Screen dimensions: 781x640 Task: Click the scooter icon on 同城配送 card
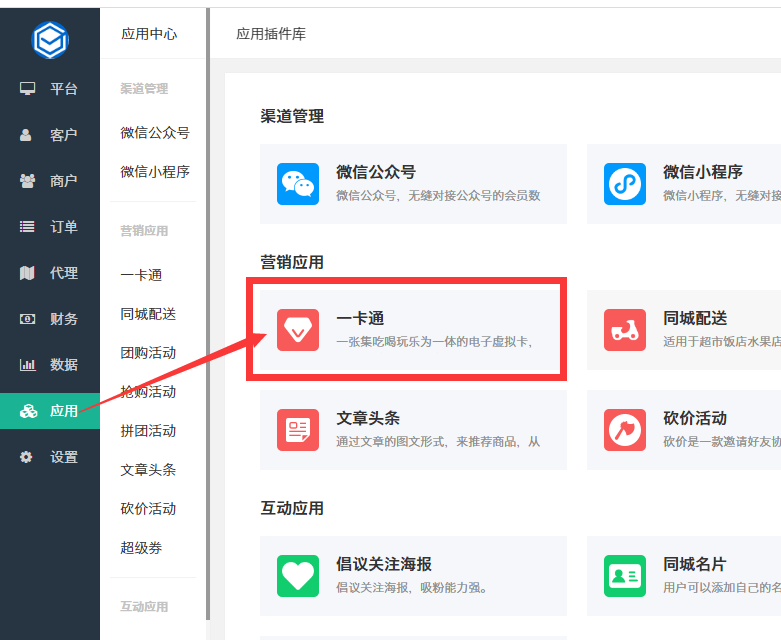[x=625, y=330]
